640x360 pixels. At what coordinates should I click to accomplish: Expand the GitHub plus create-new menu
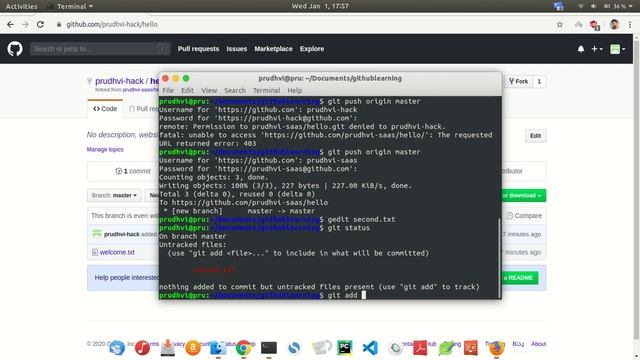click(597, 49)
